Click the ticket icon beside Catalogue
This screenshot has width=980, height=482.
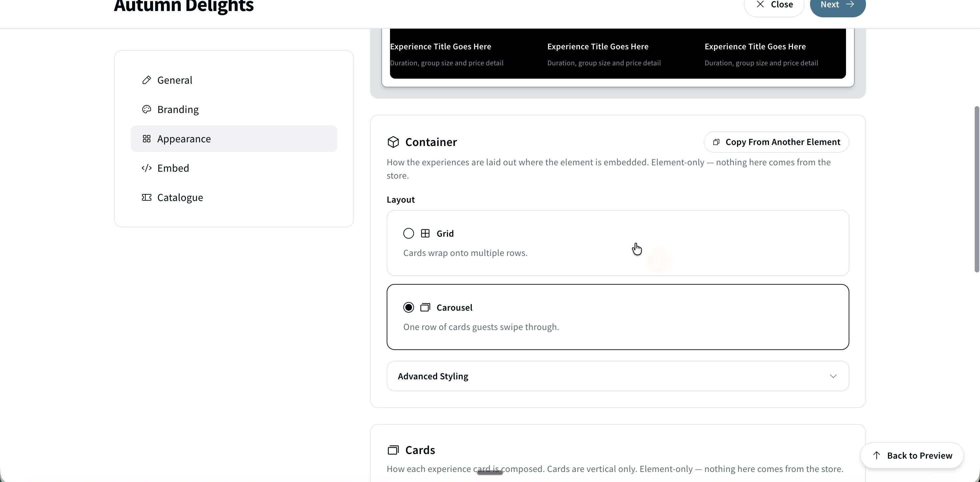pos(146,197)
